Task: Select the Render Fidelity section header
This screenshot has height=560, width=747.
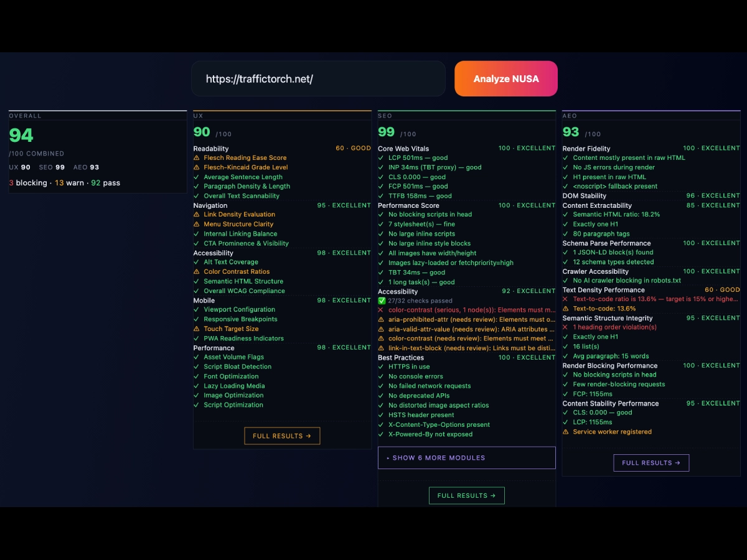Action: click(586, 149)
